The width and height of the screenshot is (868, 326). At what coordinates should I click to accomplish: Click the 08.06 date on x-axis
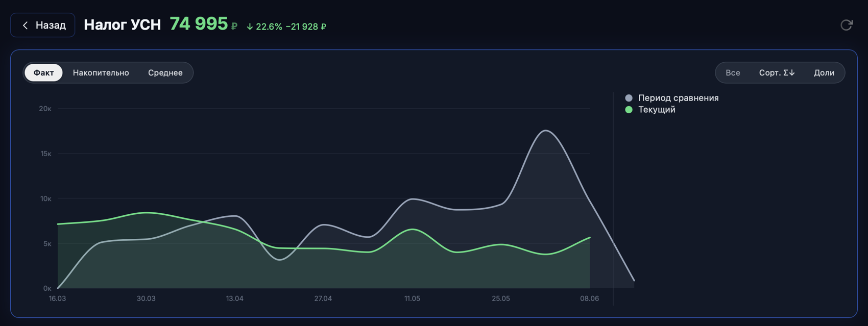tap(589, 298)
